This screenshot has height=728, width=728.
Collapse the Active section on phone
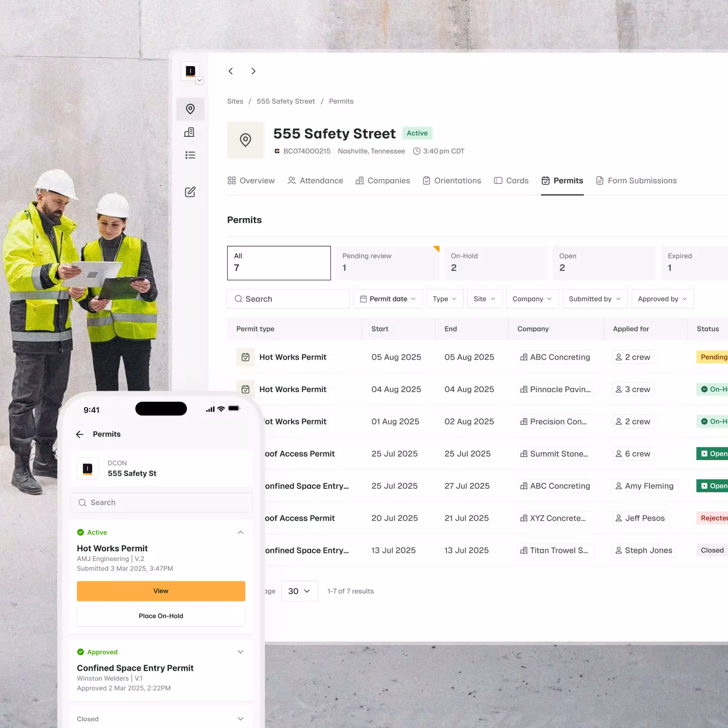pyautogui.click(x=240, y=532)
